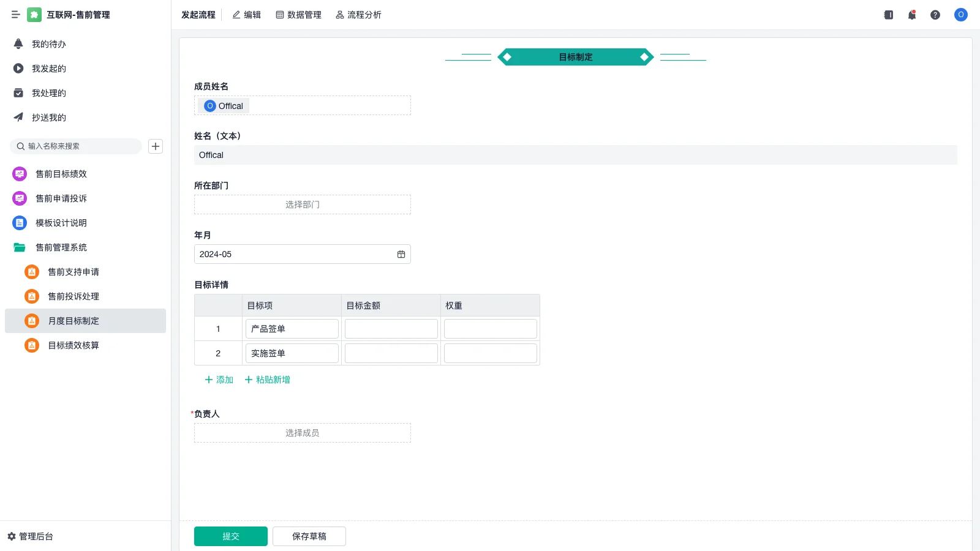Image resolution: width=980 pixels, height=551 pixels.
Task: Click the 提交 submit button
Action: pyautogui.click(x=230, y=536)
